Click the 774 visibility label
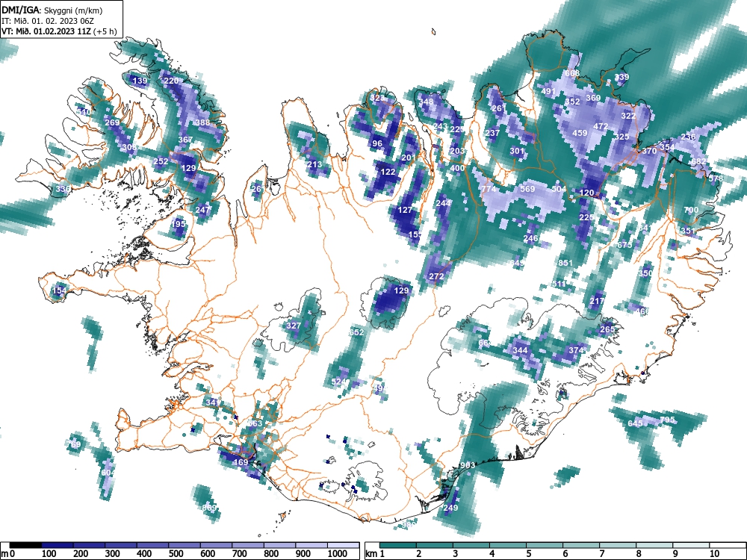This screenshot has height=560, width=747. 489,189
